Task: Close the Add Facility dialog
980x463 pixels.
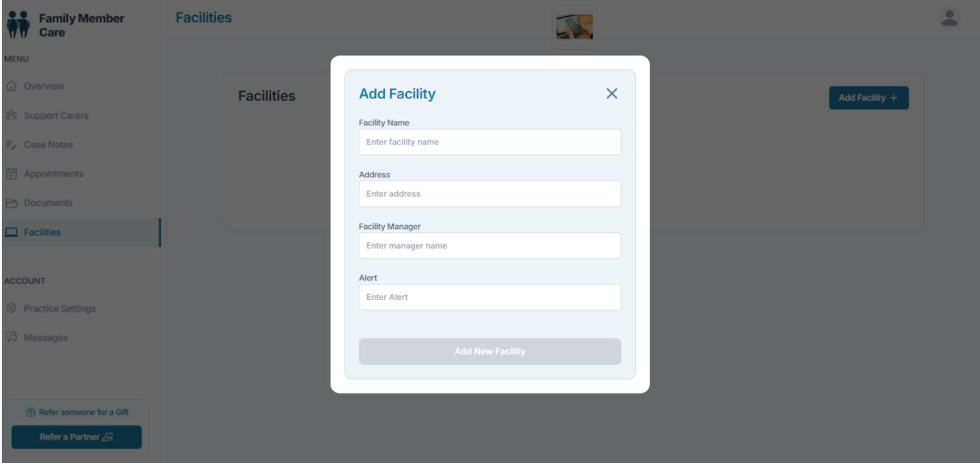Action: click(612, 94)
